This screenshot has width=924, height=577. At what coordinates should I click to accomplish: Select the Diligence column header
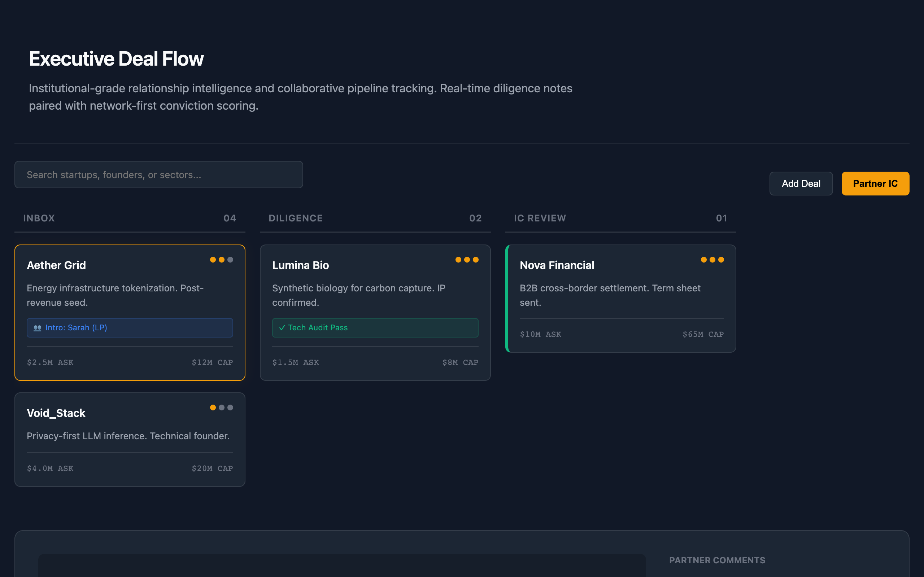point(296,218)
